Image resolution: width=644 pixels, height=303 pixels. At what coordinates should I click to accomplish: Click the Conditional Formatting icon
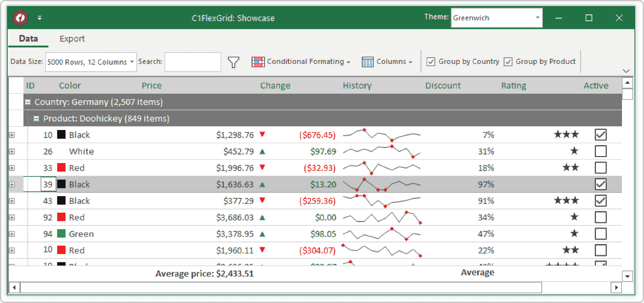click(258, 62)
